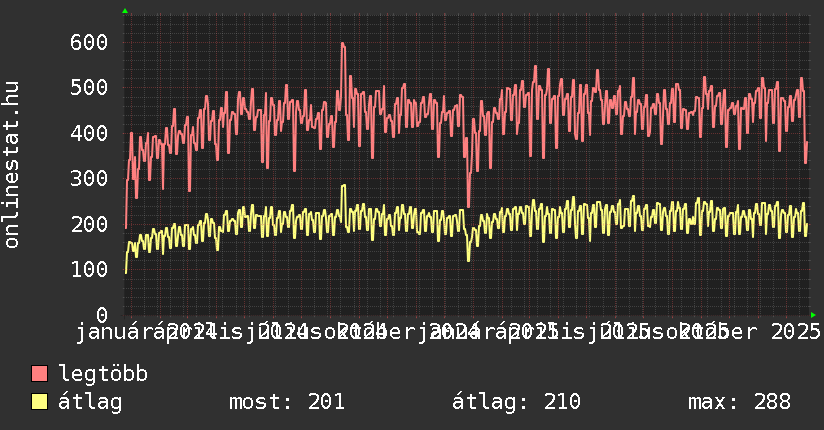Viewport: 824px width, 430px height.
Task: Click the 0 y-axis label
Action: tap(101, 314)
